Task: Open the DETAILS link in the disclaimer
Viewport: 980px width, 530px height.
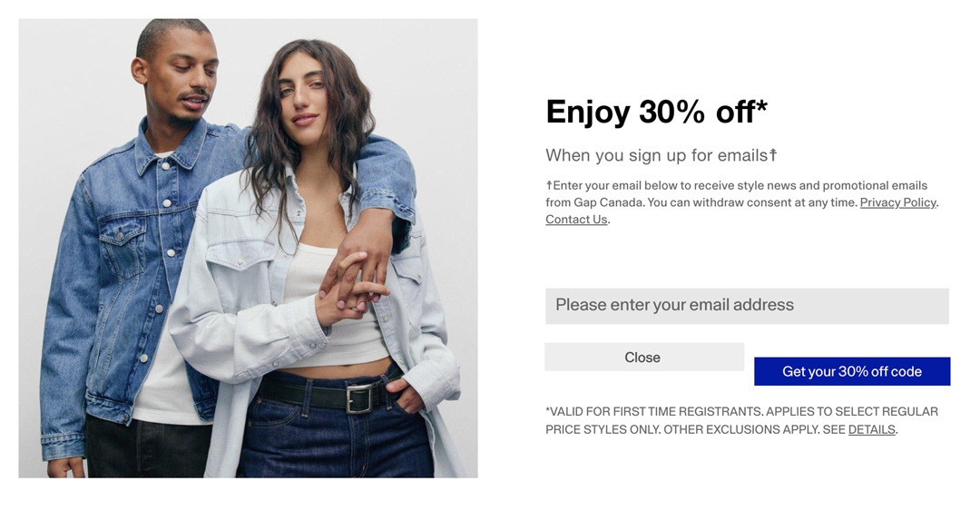Action: click(871, 430)
